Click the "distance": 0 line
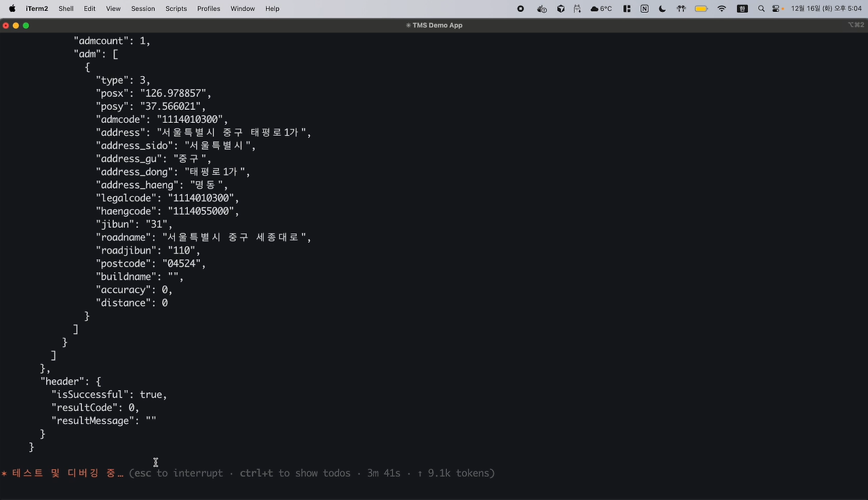The image size is (868, 500). coord(132,303)
